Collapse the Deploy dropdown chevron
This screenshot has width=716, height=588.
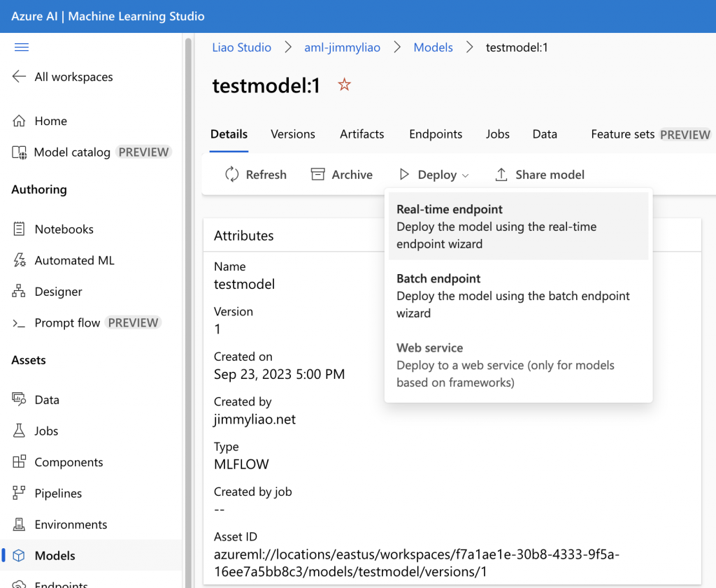[x=465, y=175]
